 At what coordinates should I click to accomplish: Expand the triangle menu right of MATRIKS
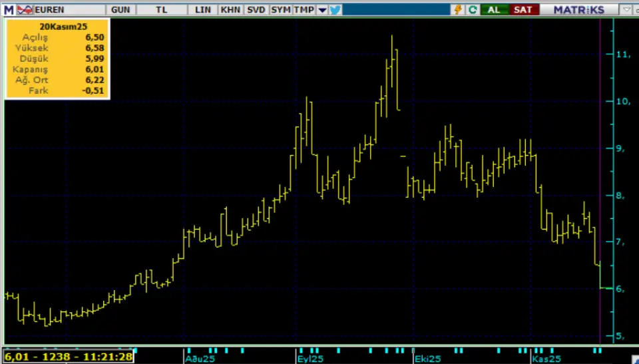627,10
